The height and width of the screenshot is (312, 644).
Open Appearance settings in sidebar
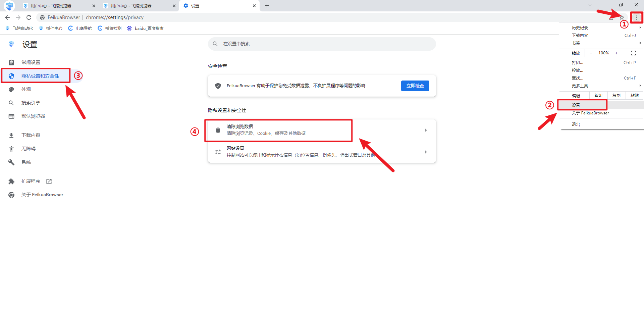[x=26, y=89]
